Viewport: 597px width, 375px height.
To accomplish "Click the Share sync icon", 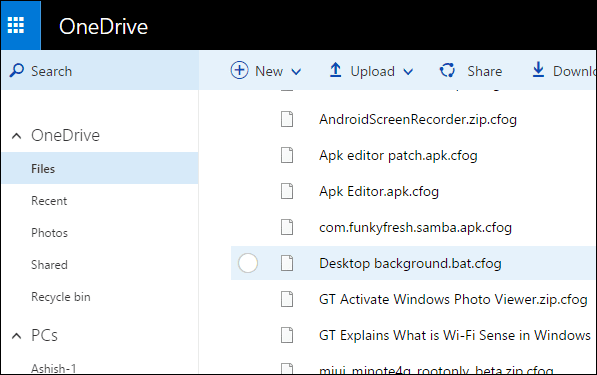I will (x=447, y=70).
